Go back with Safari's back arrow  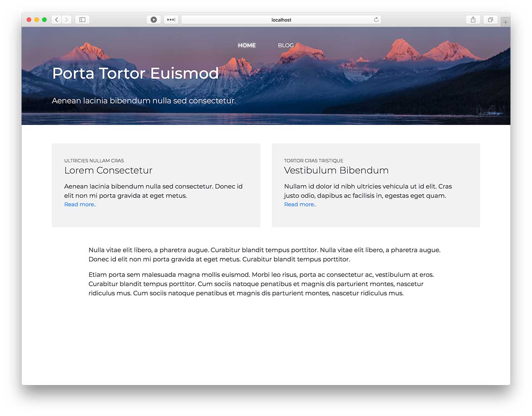click(57, 20)
